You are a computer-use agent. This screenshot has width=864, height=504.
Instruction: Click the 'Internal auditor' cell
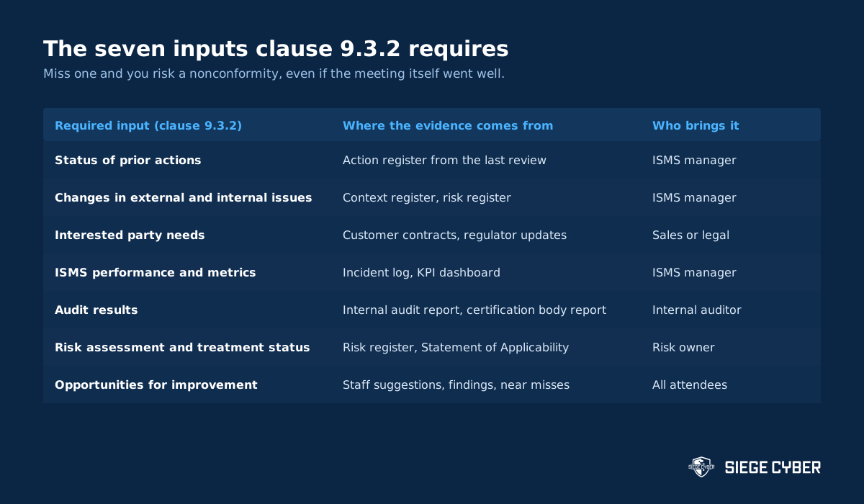696,310
